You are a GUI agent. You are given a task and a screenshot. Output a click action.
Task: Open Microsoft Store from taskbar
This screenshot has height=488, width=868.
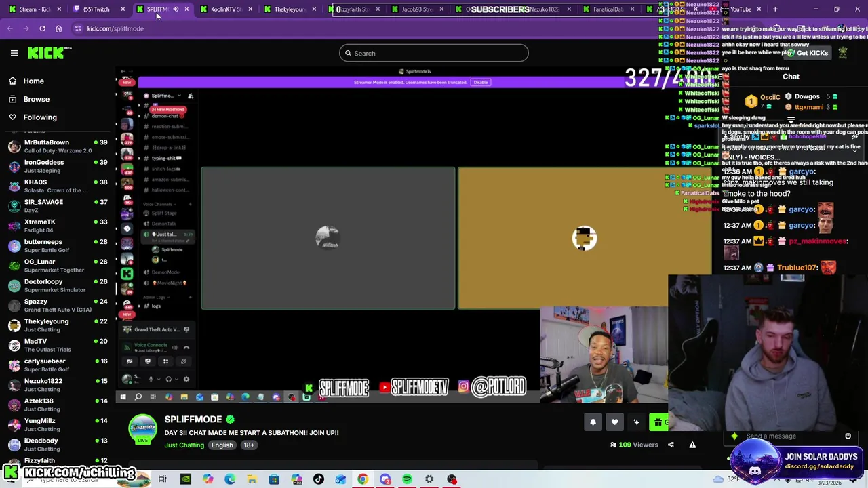point(274,479)
